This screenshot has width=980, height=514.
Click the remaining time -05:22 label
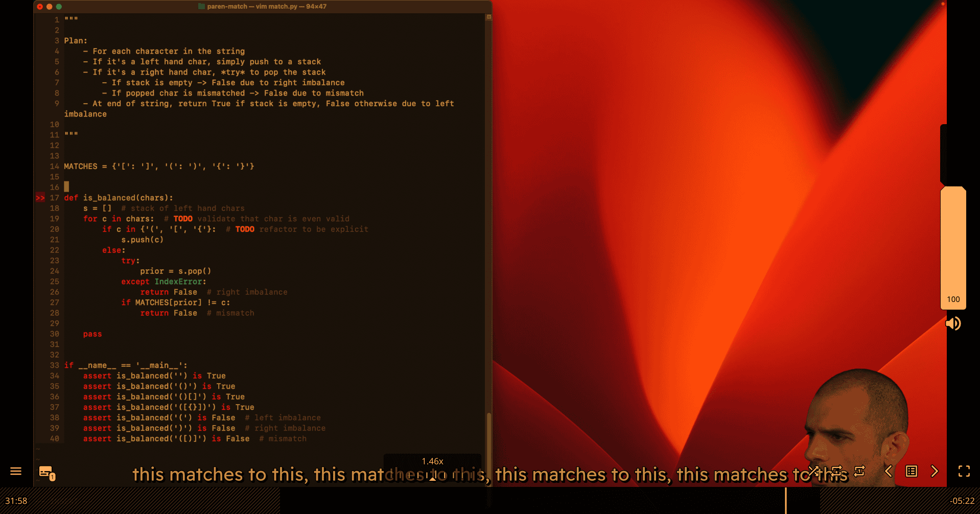pos(962,501)
